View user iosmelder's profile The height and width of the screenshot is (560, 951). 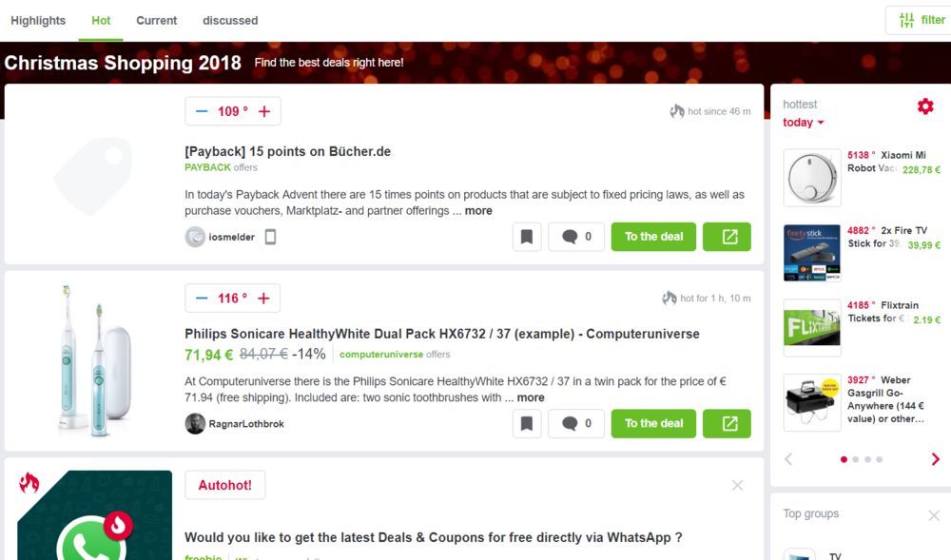pos(232,237)
